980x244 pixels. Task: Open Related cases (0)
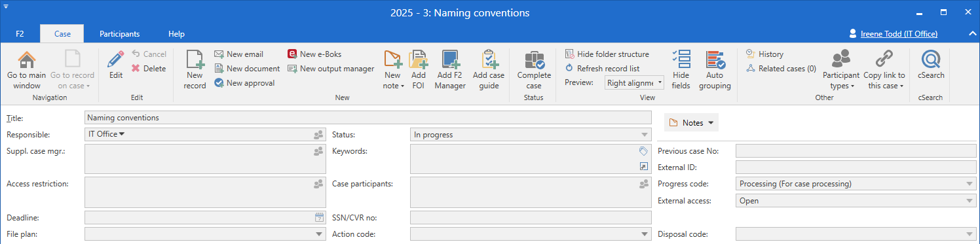[781, 69]
